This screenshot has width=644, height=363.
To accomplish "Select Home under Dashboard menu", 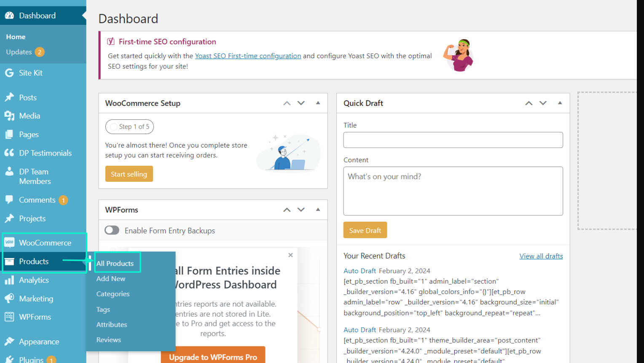I will point(16,37).
